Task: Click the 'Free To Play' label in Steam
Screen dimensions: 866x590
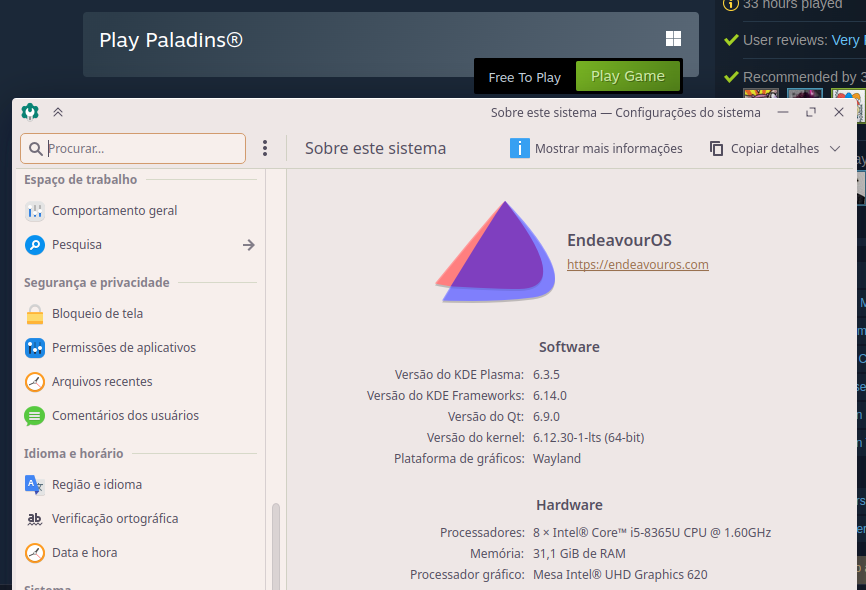Action: coord(525,77)
